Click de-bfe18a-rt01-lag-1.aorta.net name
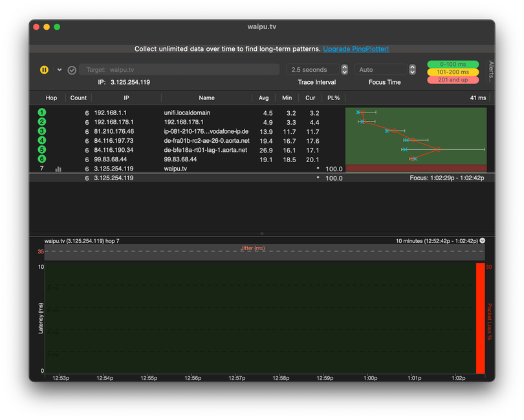Image resolution: width=524 pixels, height=420 pixels. click(206, 151)
